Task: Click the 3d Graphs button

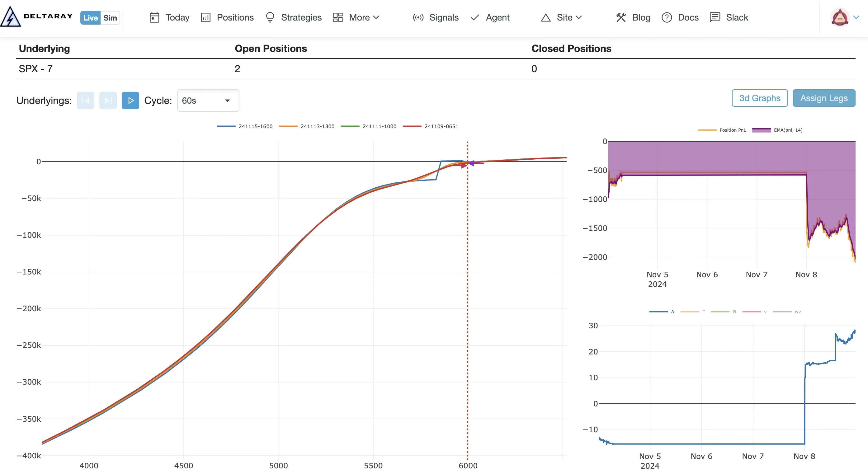Action: point(760,98)
